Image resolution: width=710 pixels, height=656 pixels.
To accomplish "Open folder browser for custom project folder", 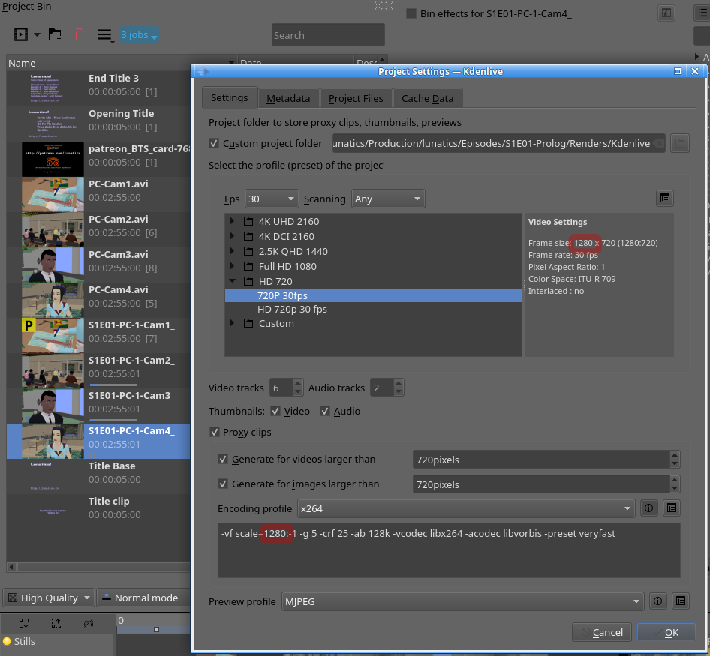I will click(680, 144).
